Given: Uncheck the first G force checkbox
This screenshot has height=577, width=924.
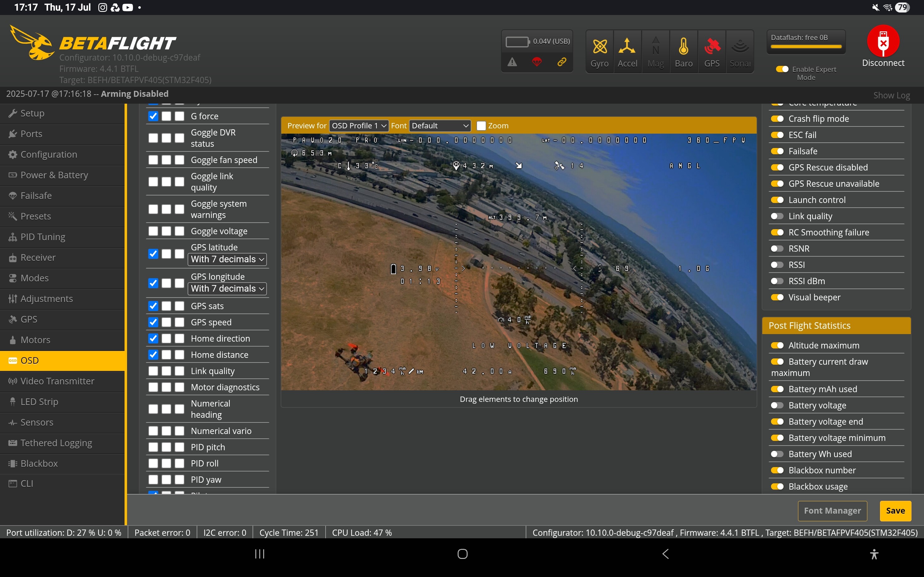Looking at the screenshot, I should [153, 116].
